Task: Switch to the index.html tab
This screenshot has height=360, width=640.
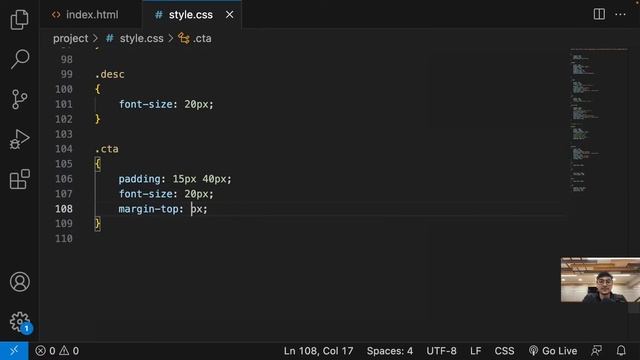Action: click(x=85, y=15)
